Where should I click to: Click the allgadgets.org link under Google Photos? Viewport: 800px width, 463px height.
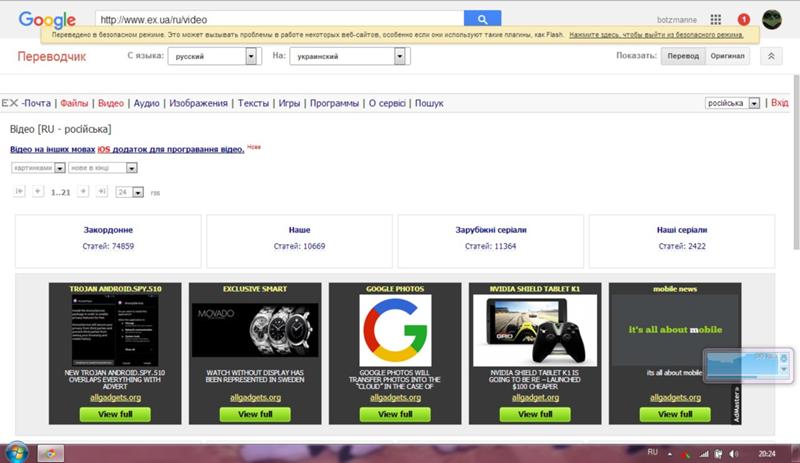pyautogui.click(x=395, y=397)
